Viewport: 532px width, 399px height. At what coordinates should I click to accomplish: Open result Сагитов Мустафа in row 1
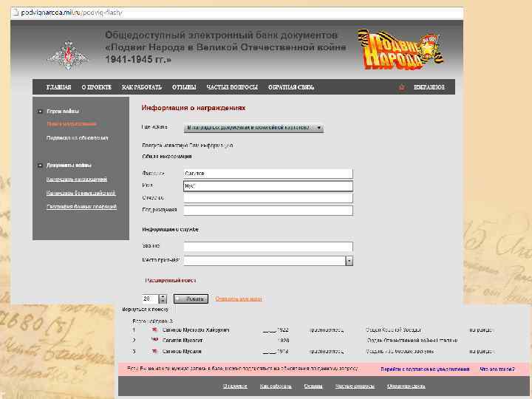click(x=196, y=330)
